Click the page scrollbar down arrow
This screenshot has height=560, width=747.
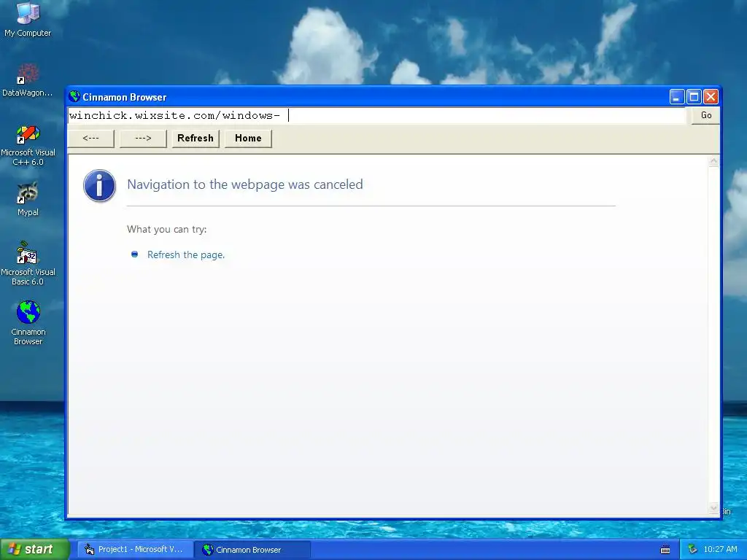tap(713, 508)
